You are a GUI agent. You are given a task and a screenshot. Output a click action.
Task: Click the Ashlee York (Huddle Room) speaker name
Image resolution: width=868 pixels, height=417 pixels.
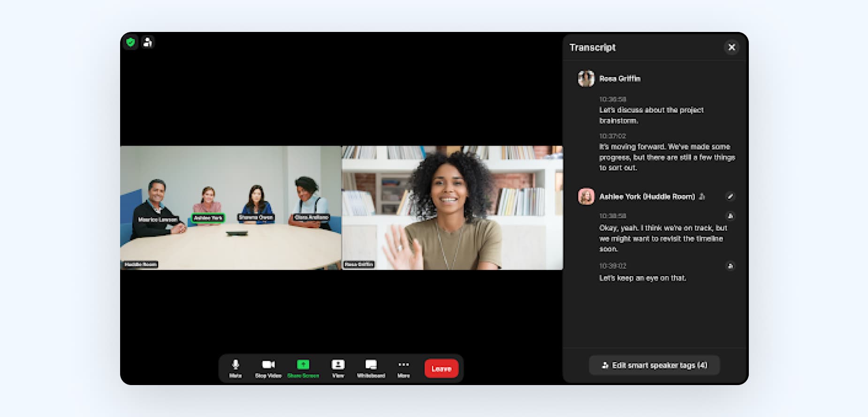pos(647,196)
